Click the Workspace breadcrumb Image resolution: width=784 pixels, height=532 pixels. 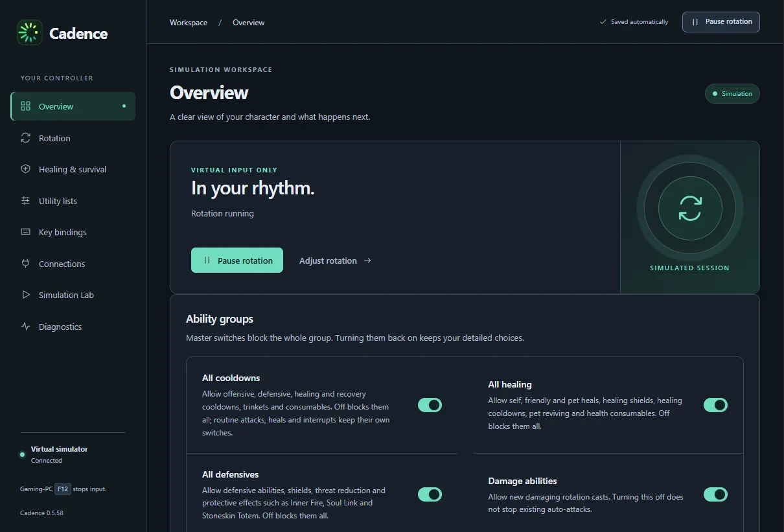click(x=189, y=23)
